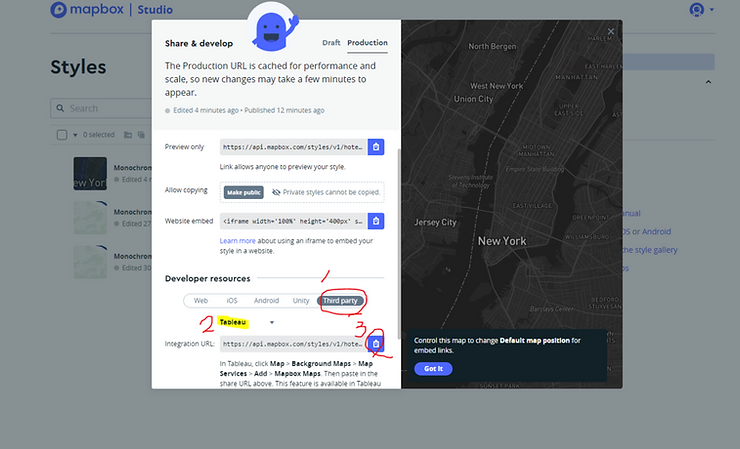Open the Studio header link

click(x=155, y=9)
